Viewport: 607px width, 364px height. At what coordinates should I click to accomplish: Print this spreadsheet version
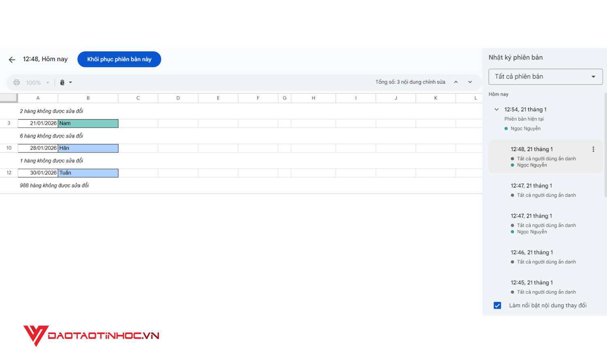coord(16,82)
